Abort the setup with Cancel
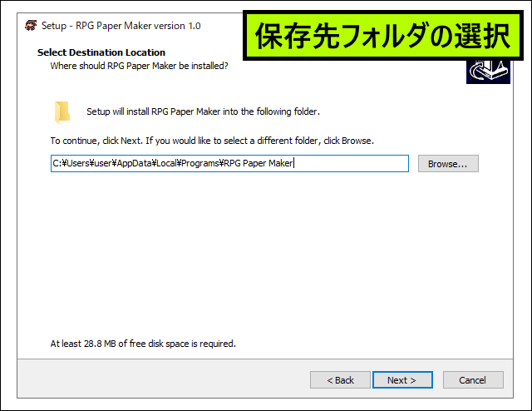Image resolution: width=532 pixels, height=411 pixels. coord(471,380)
